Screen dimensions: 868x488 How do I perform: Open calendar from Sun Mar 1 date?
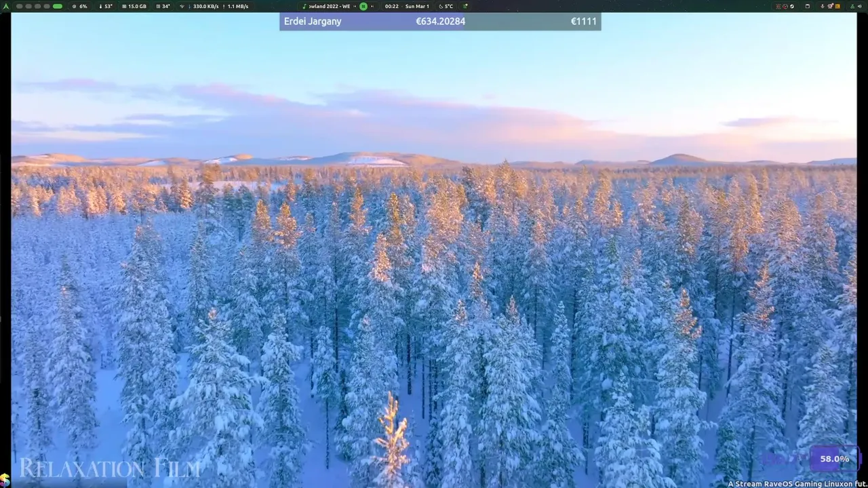417,6
